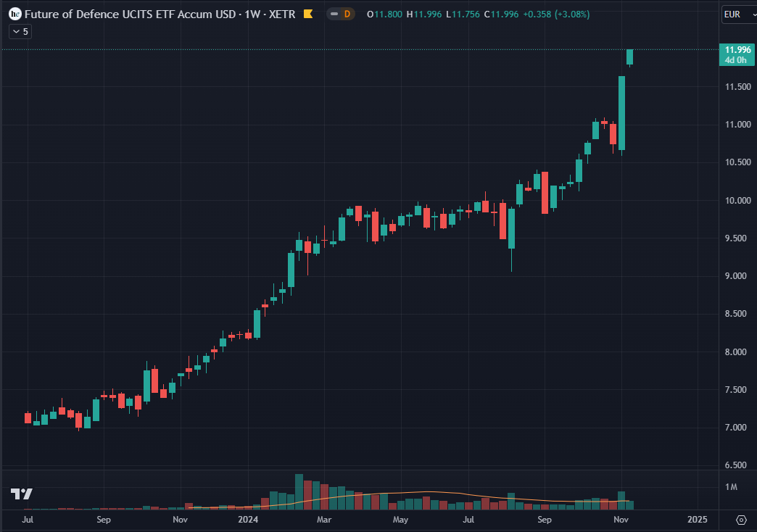Click the Mar label on the time axis

click(324, 520)
